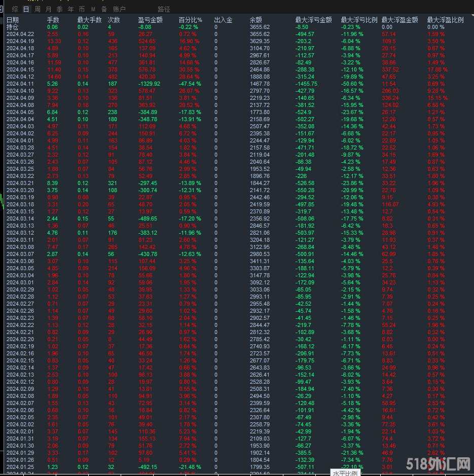Open the 周 weekly tab
The height and width of the screenshot is (476, 474).
(x=37, y=9)
